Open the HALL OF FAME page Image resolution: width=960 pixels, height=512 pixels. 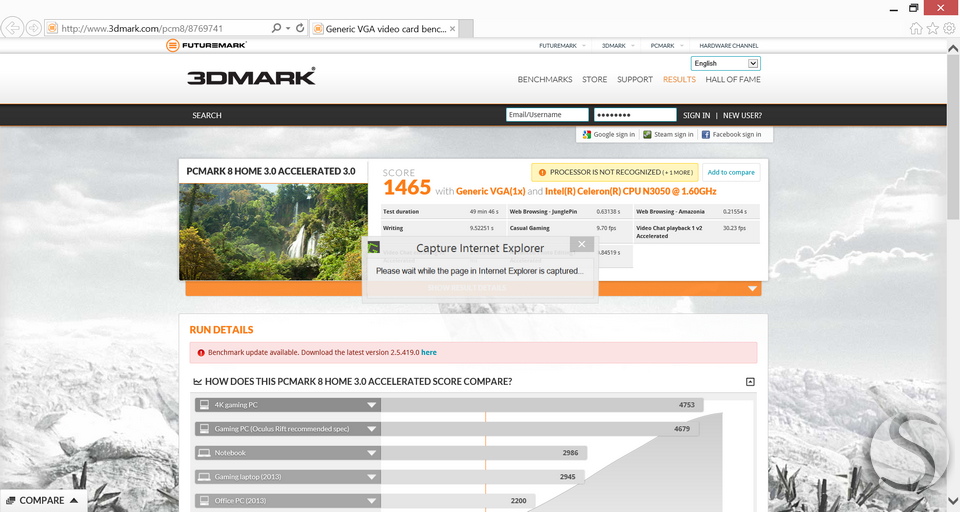[733, 80]
